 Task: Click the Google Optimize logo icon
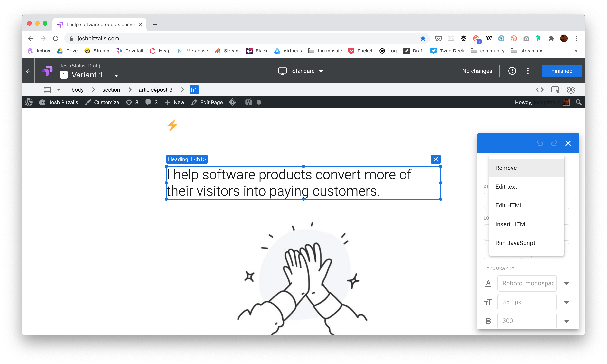coord(47,71)
